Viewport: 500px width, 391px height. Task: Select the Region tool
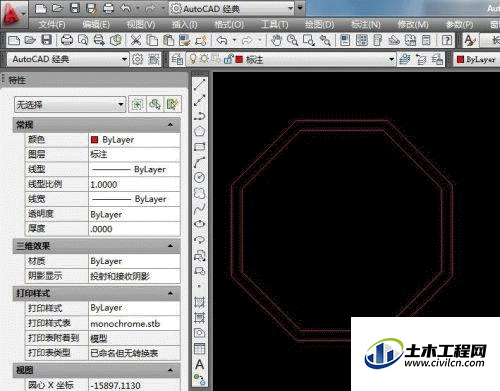point(200,333)
